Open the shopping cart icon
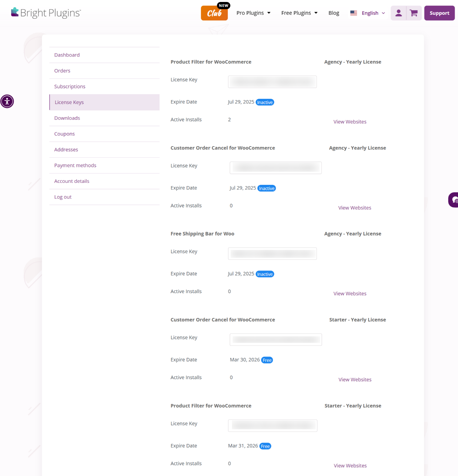458x476 pixels. tap(414, 13)
